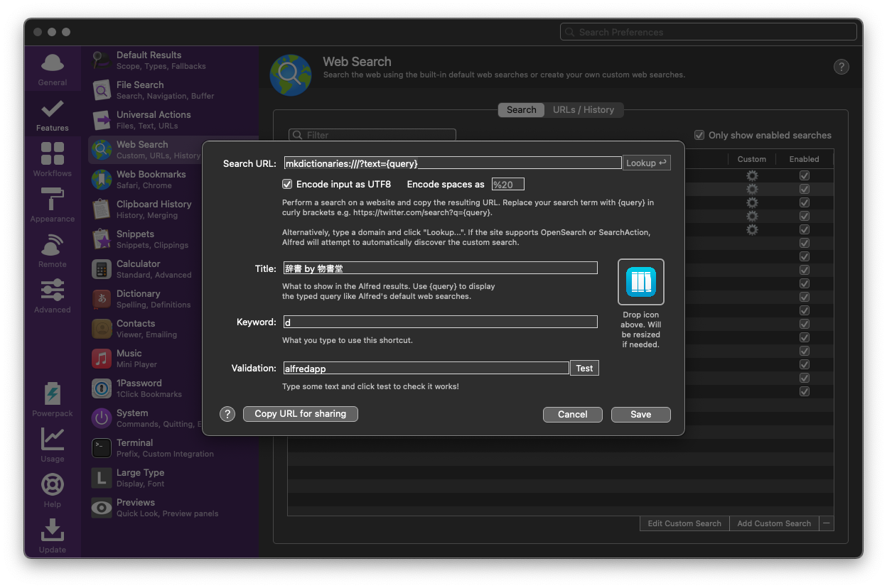The height and width of the screenshot is (588, 887).
Task: Click into the Search URL field
Action: click(x=453, y=163)
